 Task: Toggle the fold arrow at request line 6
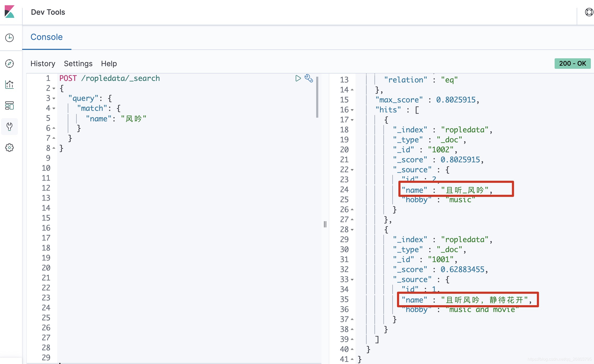[54, 128]
